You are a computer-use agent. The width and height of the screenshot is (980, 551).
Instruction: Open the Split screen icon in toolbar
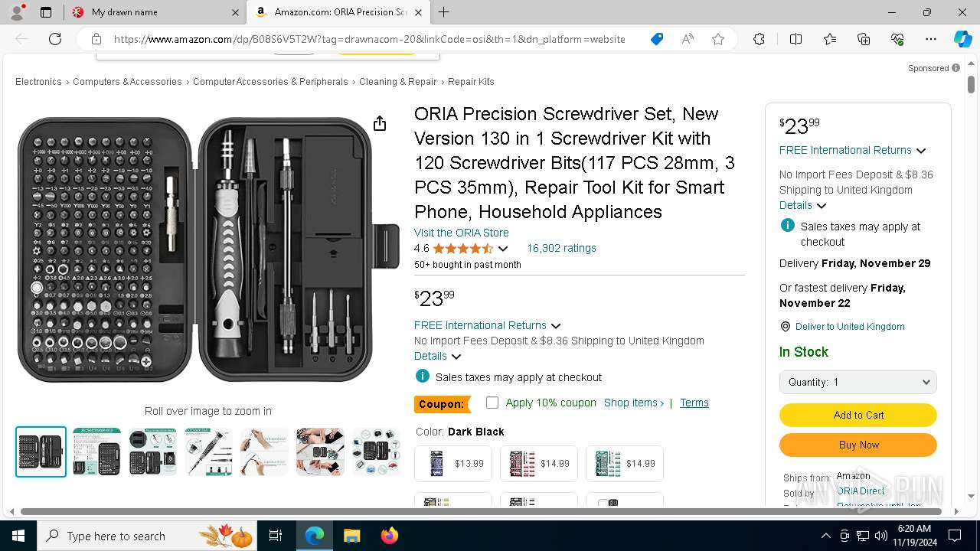(x=795, y=39)
